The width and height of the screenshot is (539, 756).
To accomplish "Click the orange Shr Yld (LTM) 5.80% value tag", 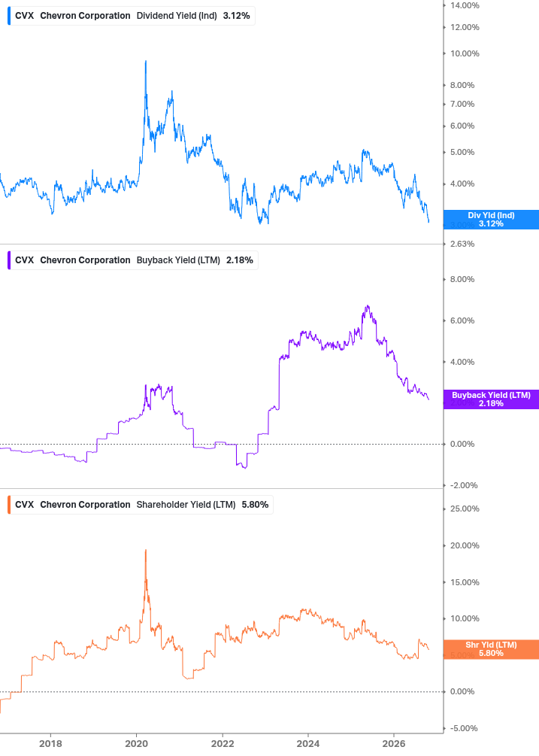I will click(491, 649).
